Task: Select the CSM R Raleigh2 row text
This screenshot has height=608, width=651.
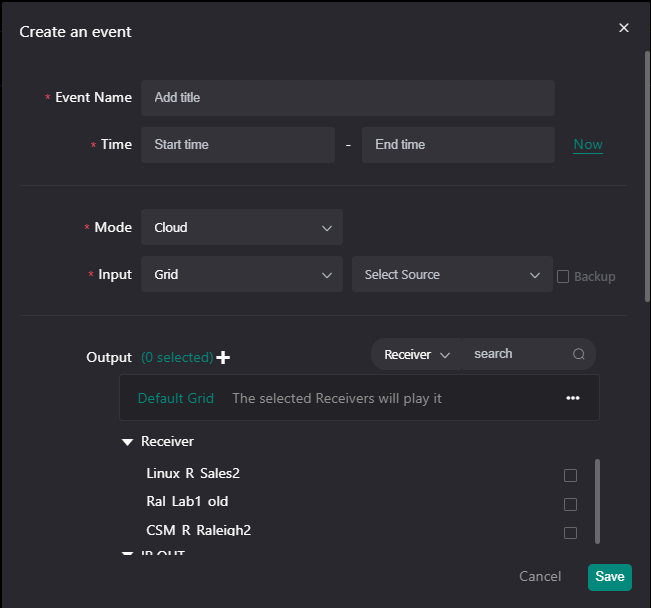Action: 198,530
